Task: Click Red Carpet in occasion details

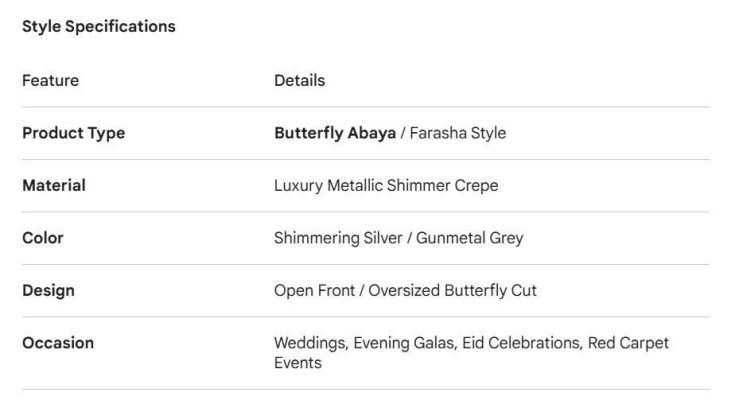Action: tap(628, 343)
